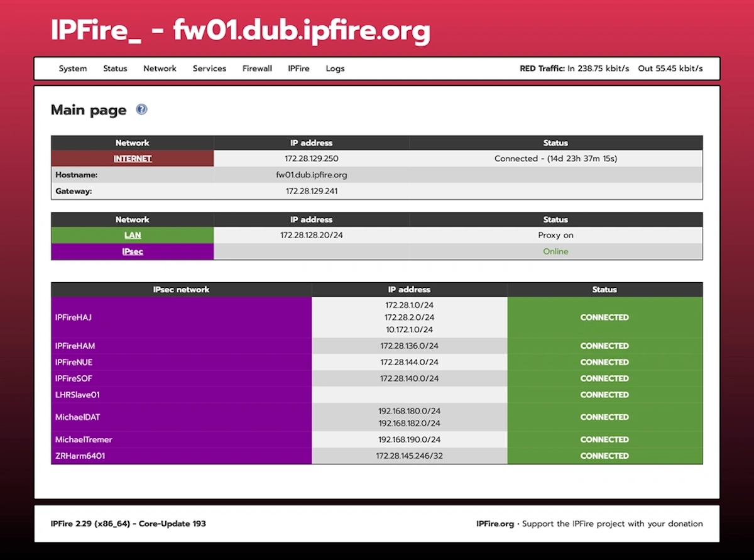Image resolution: width=754 pixels, height=560 pixels.
Task: Click CONNECTED status for IPFireNUE
Action: 604,362
